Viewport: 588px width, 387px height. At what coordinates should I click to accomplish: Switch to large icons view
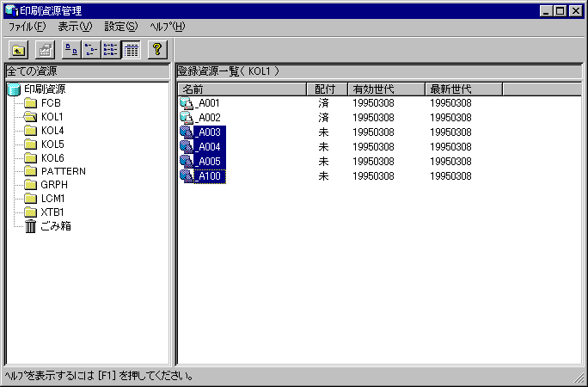point(71,50)
